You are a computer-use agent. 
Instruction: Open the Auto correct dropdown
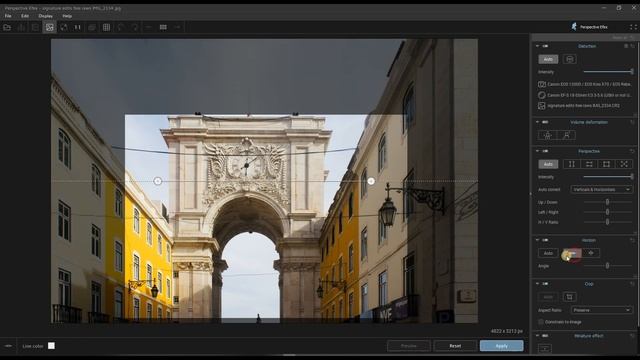pos(602,189)
